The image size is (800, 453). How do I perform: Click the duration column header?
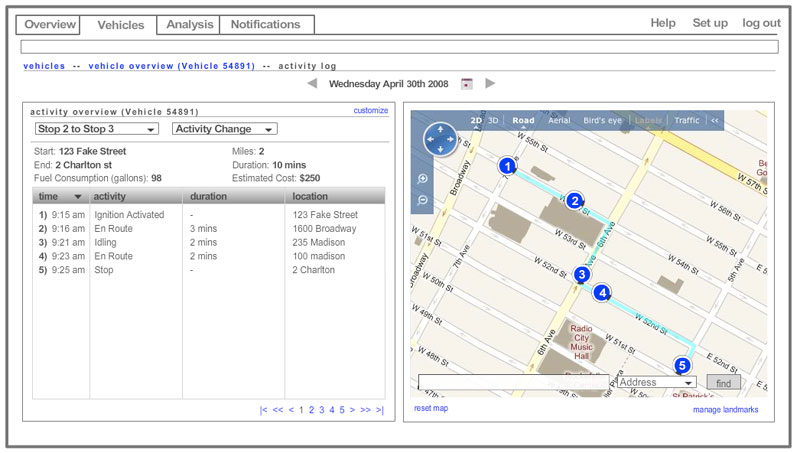coord(234,196)
